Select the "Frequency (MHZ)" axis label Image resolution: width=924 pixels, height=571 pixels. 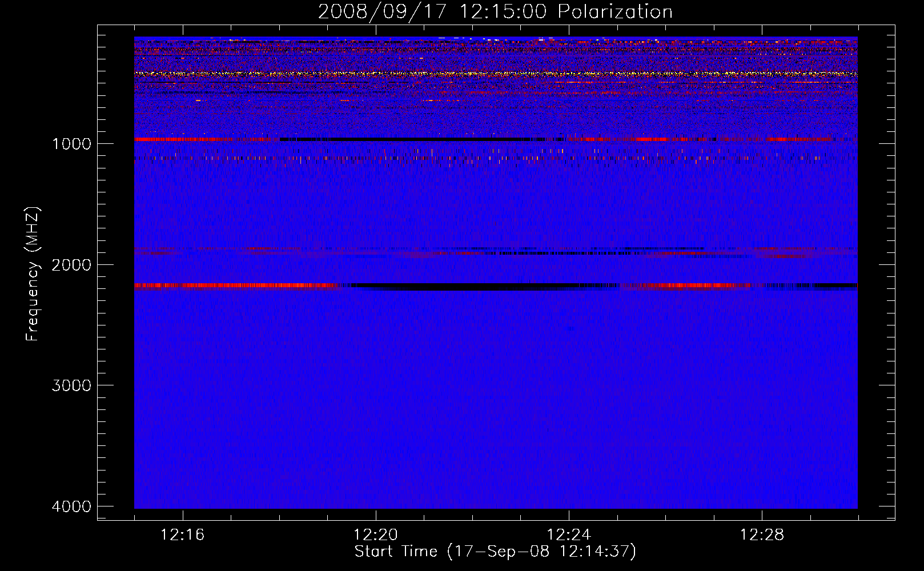click(x=33, y=274)
